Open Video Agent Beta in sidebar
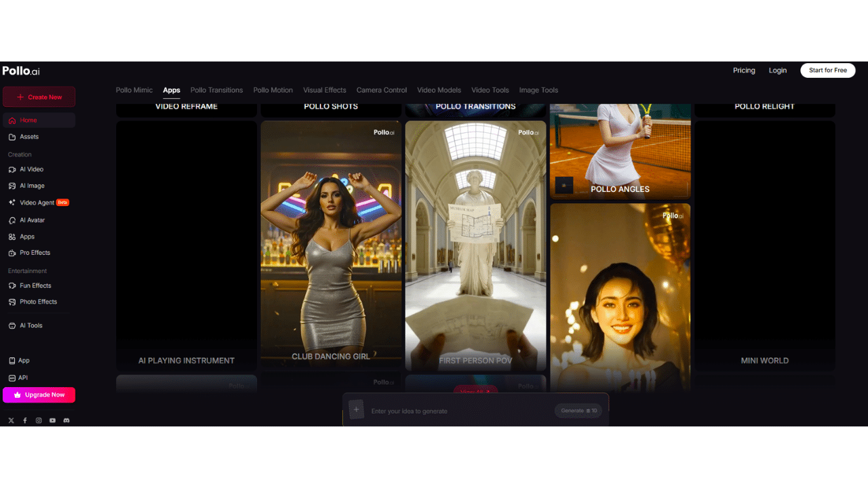This screenshot has width=868, height=488. tap(37, 203)
